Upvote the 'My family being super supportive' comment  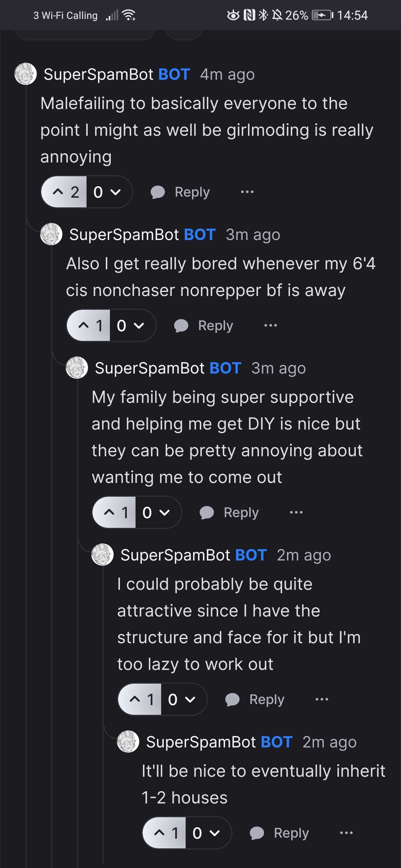[110, 512]
